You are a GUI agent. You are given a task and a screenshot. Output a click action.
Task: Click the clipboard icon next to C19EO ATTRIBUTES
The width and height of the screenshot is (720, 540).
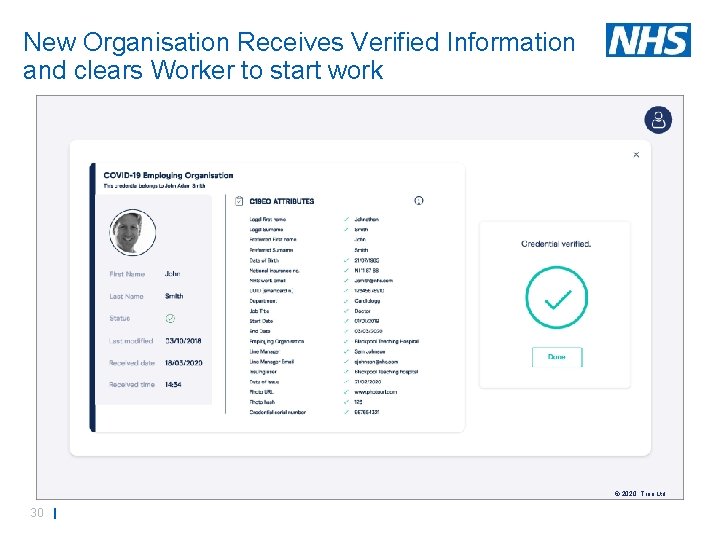(239, 201)
